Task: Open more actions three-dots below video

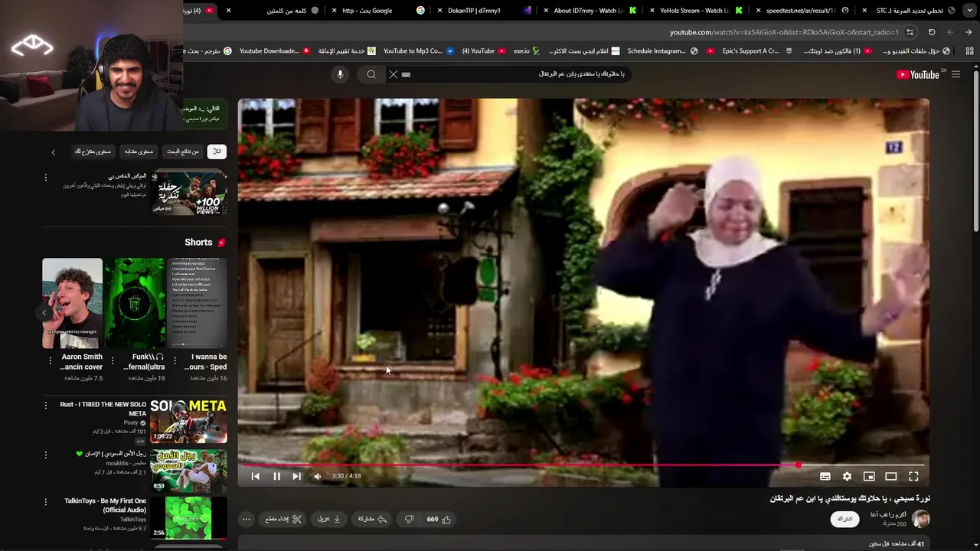Action: click(246, 519)
